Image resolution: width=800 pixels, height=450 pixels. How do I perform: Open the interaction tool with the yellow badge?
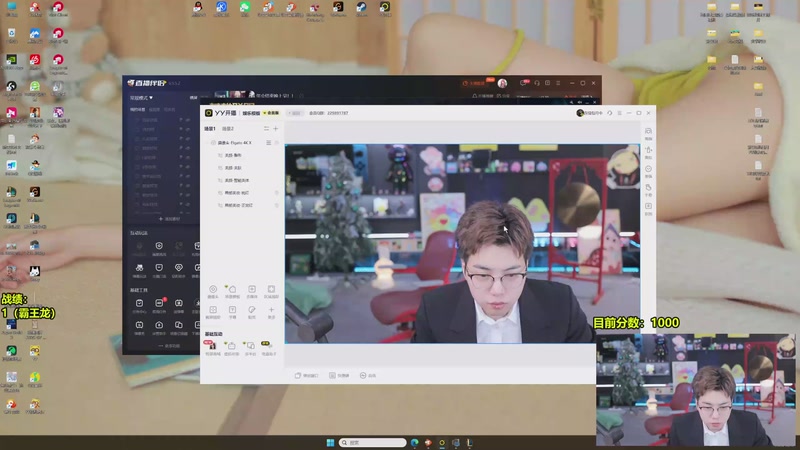click(268, 348)
